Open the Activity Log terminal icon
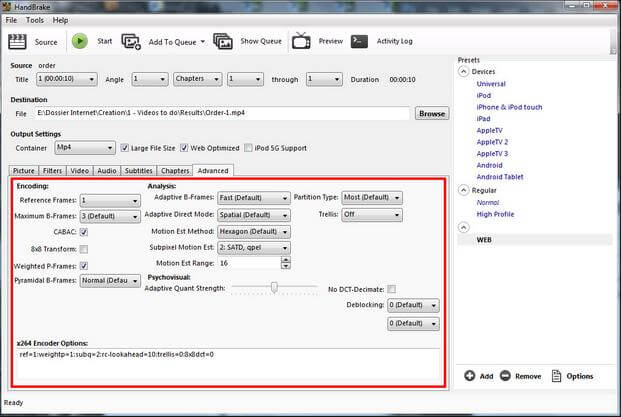Screen dimensions: 621x417 point(359,42)
